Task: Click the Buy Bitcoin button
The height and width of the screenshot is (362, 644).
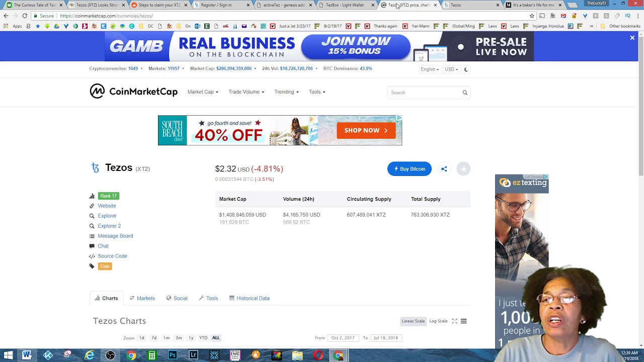Action: (410, 169)
